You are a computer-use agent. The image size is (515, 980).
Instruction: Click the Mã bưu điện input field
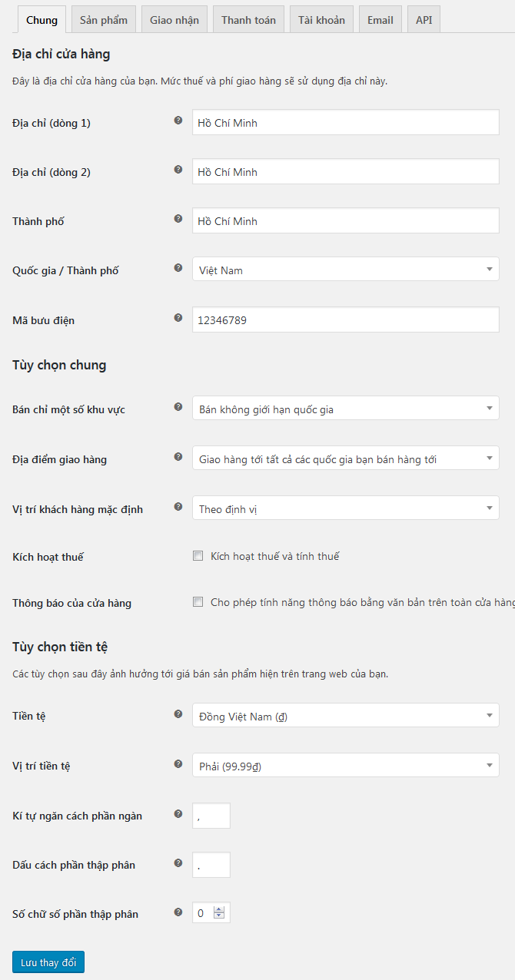pyautogui.click(x=345, y=319)
